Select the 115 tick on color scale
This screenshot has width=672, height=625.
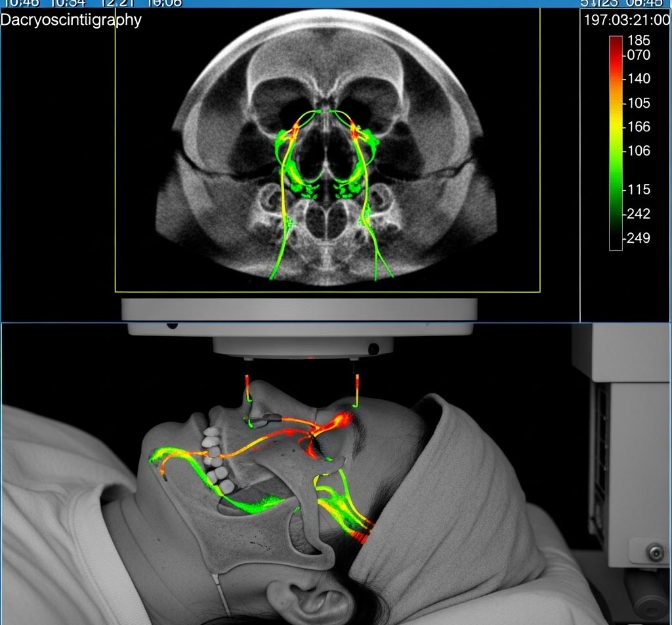click(639, 190)
